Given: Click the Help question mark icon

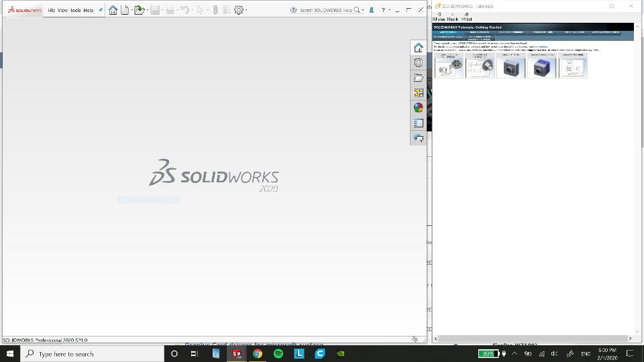Looking at the screenshot, I should 383,10.
